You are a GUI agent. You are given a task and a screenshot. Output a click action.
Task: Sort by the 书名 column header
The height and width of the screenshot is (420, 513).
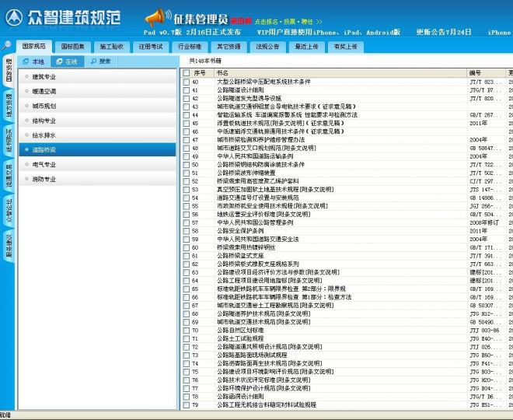click(340, 72)
